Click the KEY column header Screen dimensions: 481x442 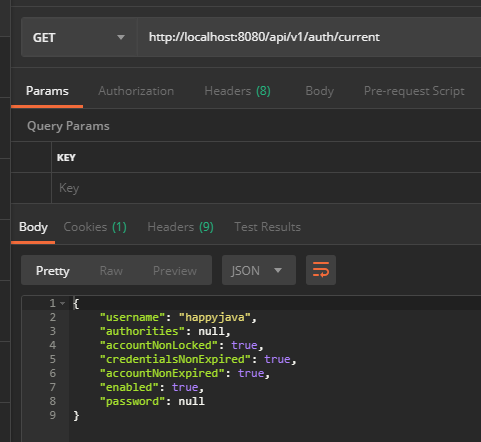click(66, 158)
